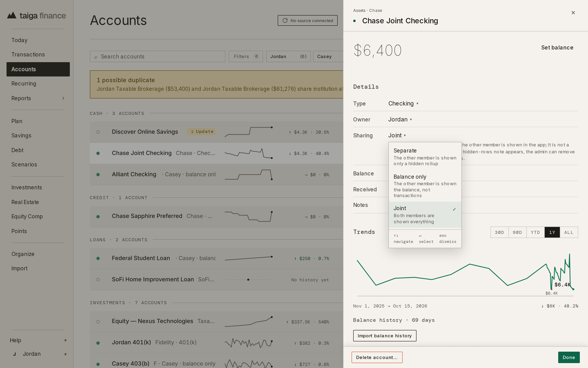The height and width of the screenshot is (368, 588).
Task: Click the sync icon in No source connected
Action: 285,20
